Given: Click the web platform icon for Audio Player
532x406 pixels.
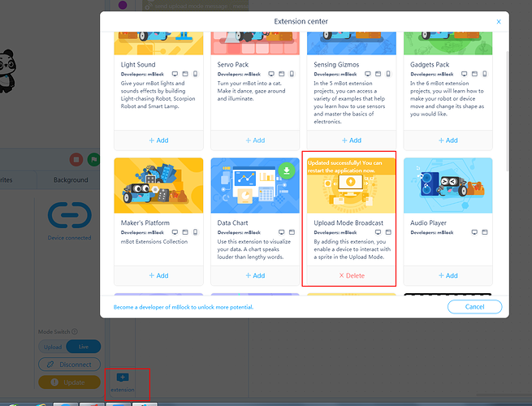Looking at the screenshot, I should point(485,232).
